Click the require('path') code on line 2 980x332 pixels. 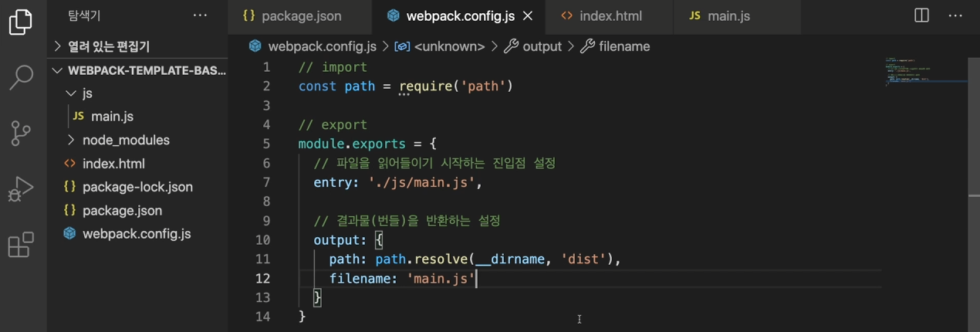pyautogui.click(x=456, y=86)
